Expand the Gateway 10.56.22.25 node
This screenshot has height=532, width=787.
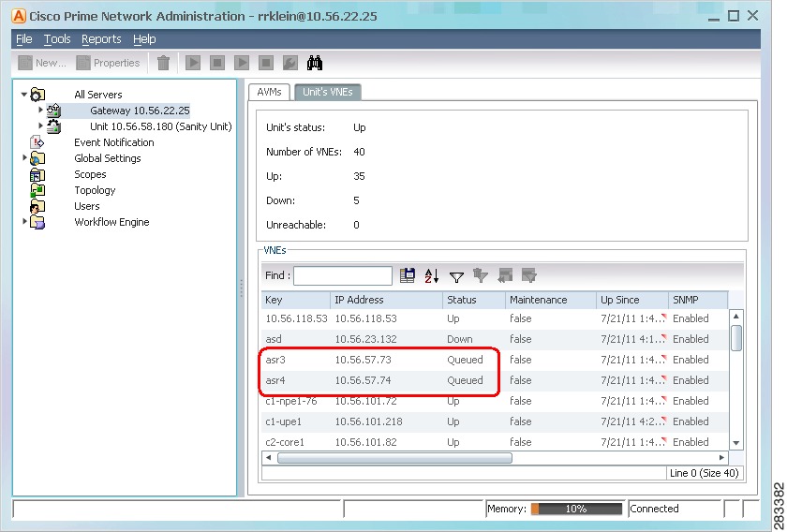(x=40, y=110)
